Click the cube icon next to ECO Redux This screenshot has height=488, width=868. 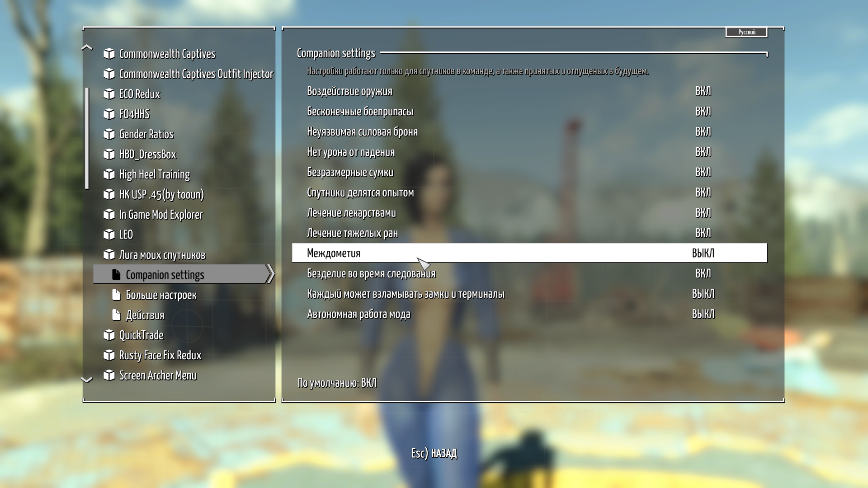[x=109, y=94]
